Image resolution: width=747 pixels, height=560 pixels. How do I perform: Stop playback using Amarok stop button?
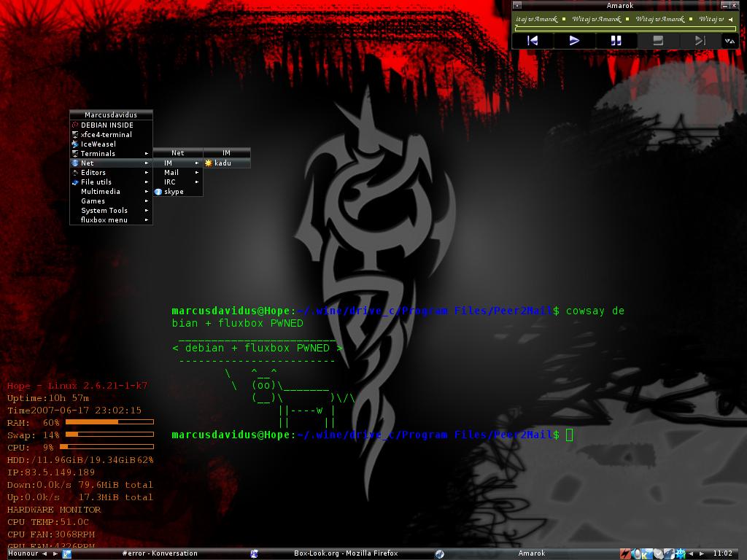click(x=658, y=41)
